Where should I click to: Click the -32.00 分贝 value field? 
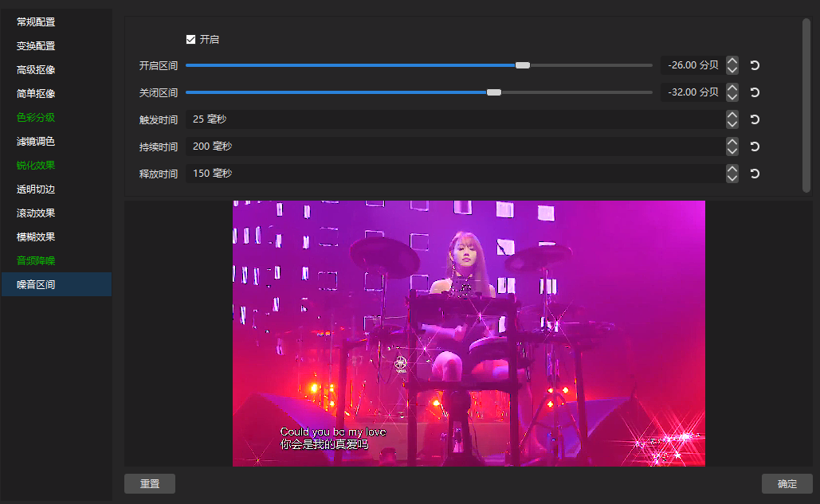pyautogui.click(x=693, y=92)
